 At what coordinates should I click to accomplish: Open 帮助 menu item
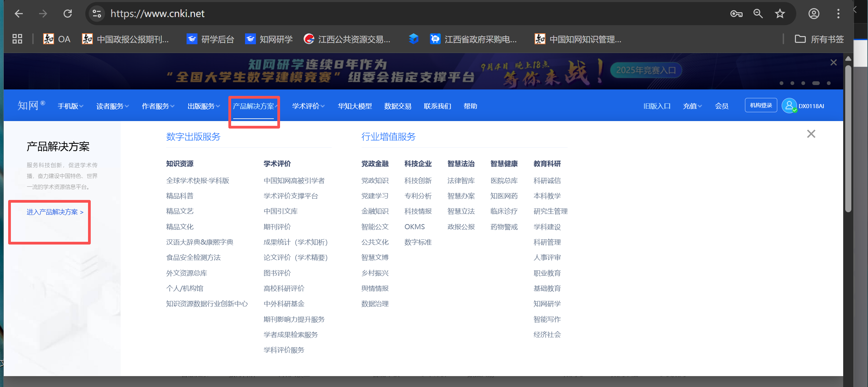[470, 106]
